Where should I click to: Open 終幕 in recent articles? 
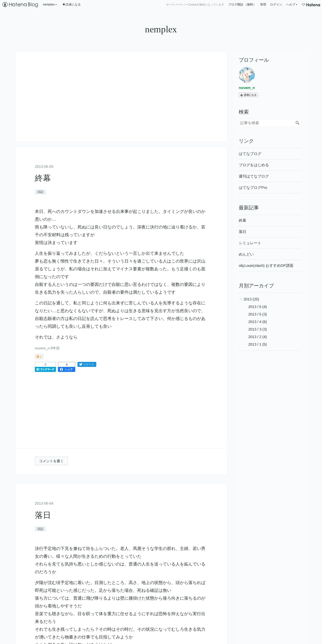click(243, 220)
